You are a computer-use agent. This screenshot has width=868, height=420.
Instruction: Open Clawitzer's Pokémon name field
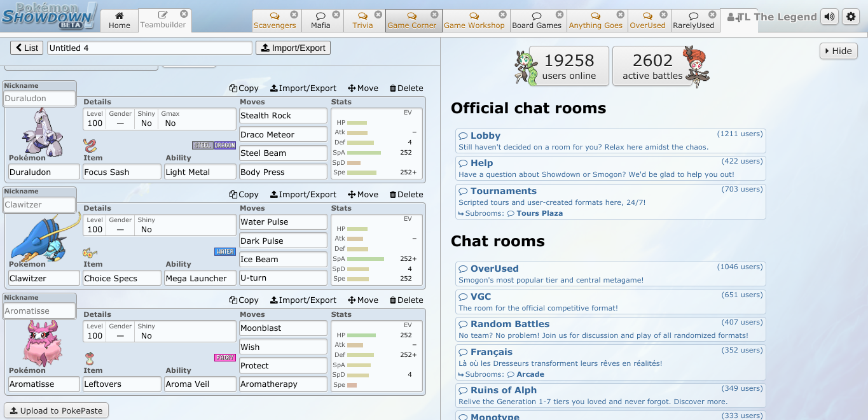pyautogui.click(x=45, y=278)
